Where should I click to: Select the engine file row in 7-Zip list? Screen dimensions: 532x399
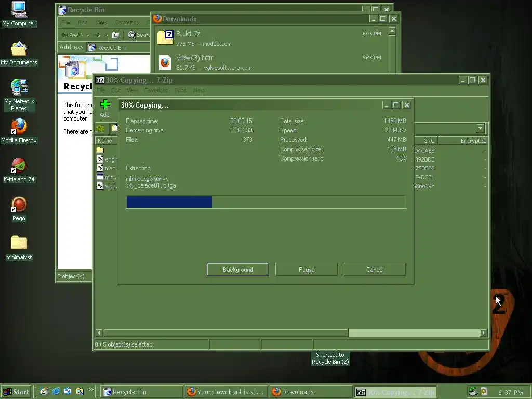[107, 159]
